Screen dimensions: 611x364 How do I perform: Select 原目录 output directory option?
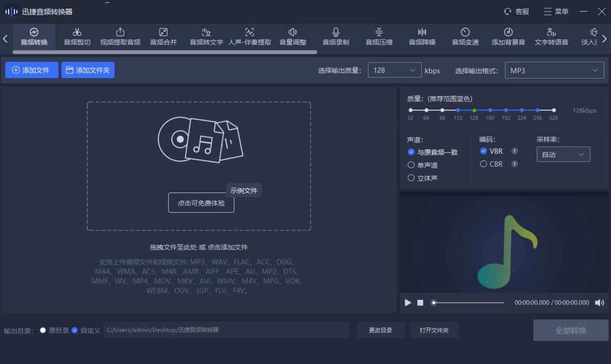[x=54, y=330]
